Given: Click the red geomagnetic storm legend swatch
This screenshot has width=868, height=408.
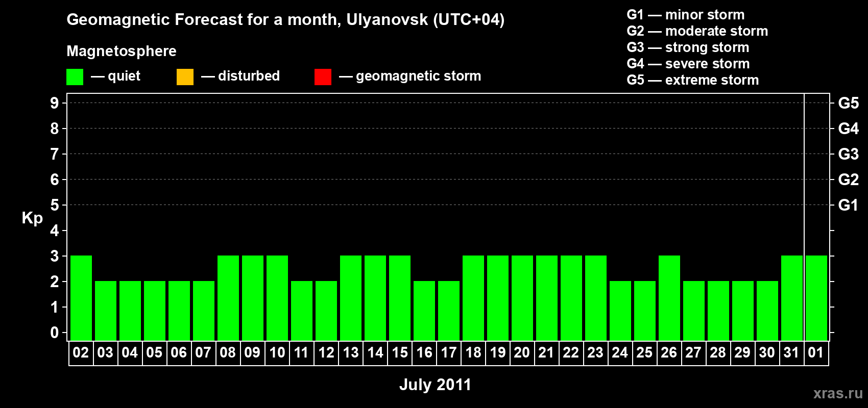Looking at the screenshot, I should (323, 77).
